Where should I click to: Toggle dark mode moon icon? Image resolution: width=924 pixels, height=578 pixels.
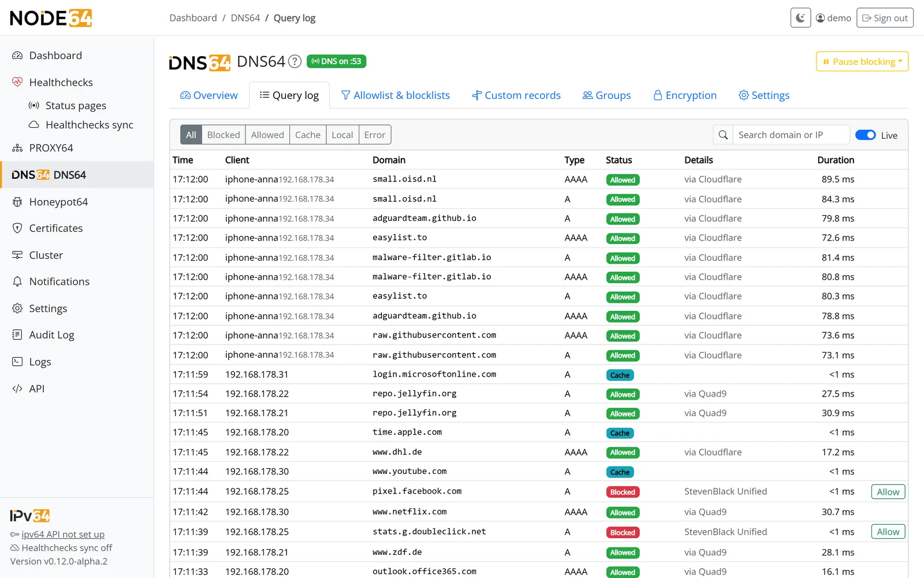pos(800,18)
